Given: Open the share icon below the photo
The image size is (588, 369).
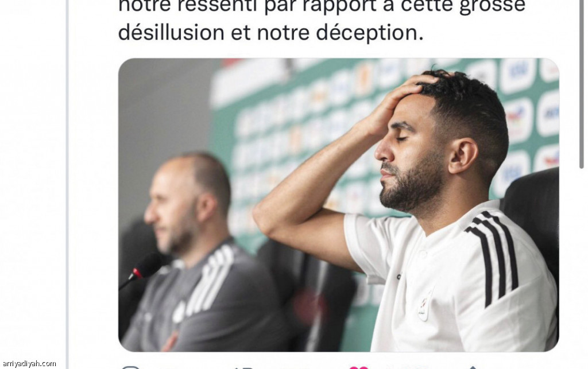Looking at the screenshot, I should coord(473,367).
